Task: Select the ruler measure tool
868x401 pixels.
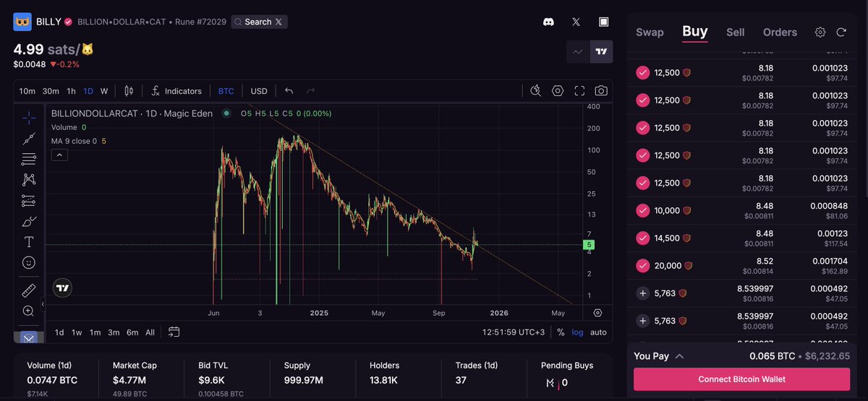Action: tap(29, 290)
